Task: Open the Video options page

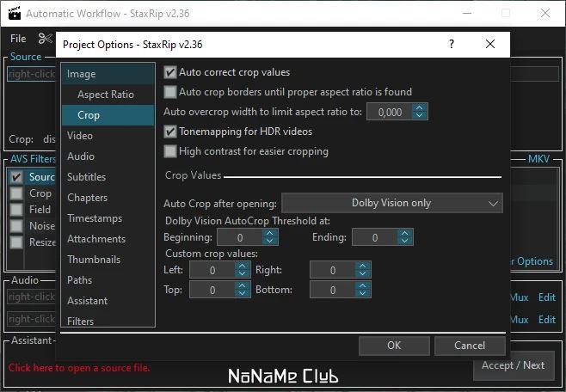Action: [108, 136]
